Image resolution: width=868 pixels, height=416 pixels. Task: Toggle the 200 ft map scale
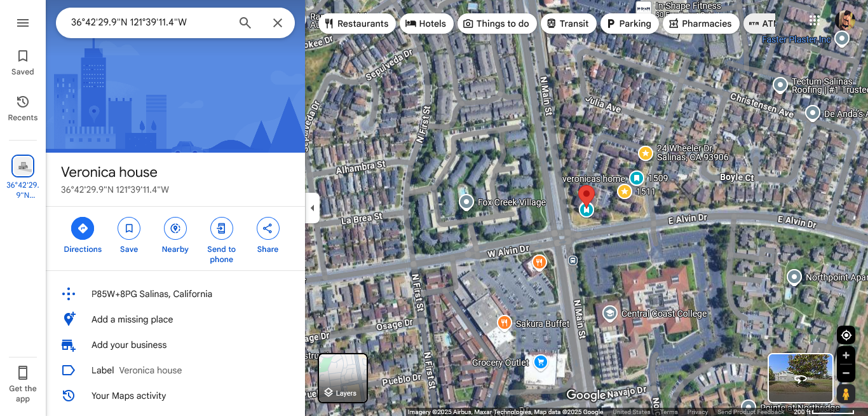[x=824, y=412]
